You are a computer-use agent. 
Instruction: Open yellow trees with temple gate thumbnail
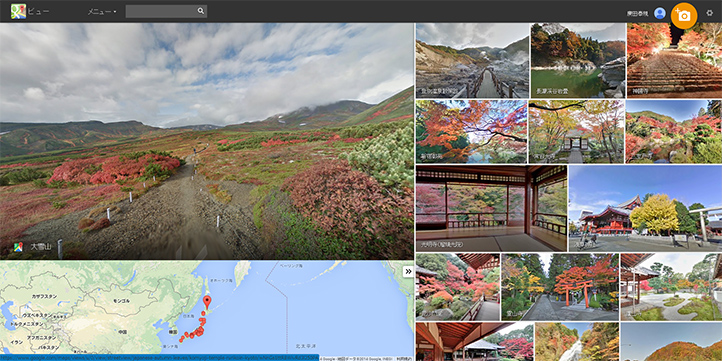pos(576,132)
